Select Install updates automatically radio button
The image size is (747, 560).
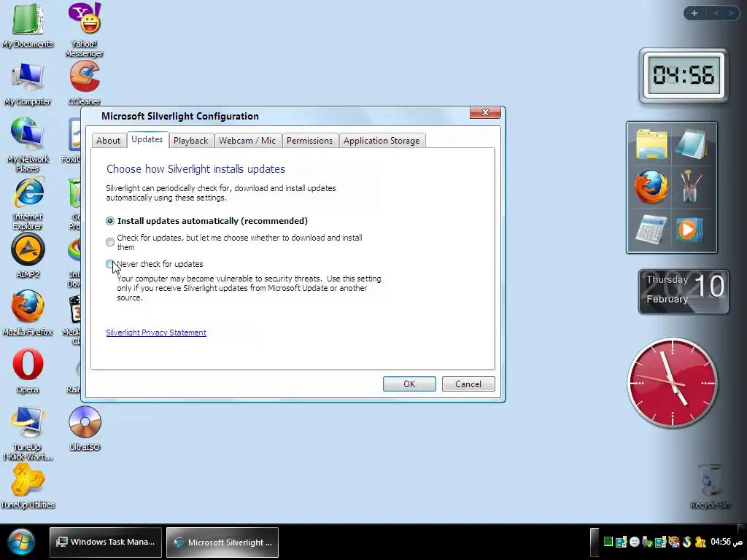(x=110, y=221)
